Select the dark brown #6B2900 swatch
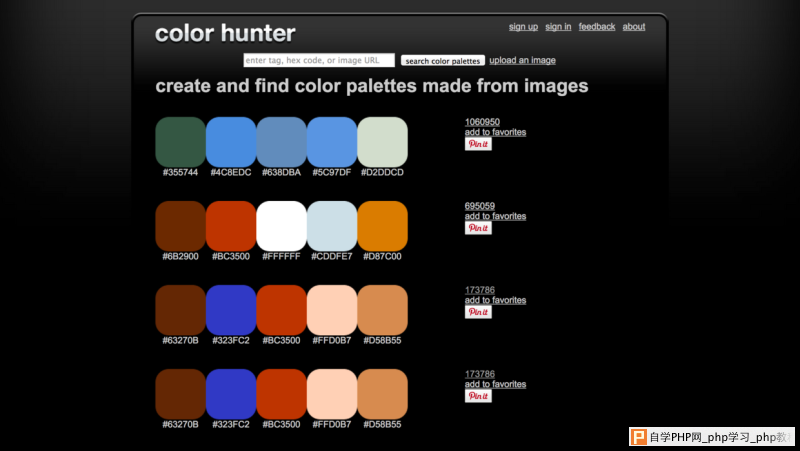The height and width of the screenshot is (451, 800). click(x=180, y=226)
